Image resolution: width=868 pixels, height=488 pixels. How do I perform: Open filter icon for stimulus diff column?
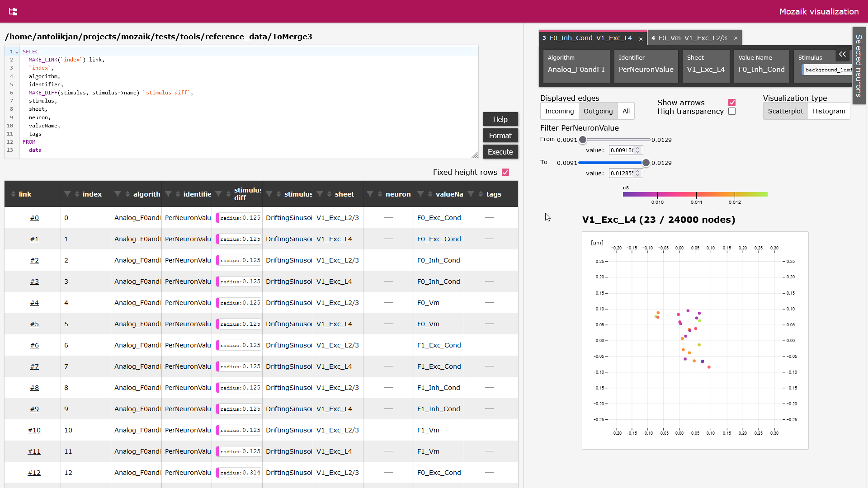pyautogui.click(x=218, y=194)
